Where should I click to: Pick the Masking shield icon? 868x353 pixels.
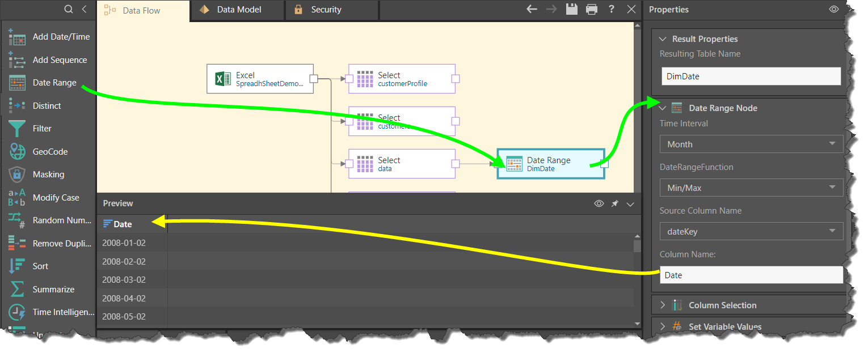coord(17,175)
